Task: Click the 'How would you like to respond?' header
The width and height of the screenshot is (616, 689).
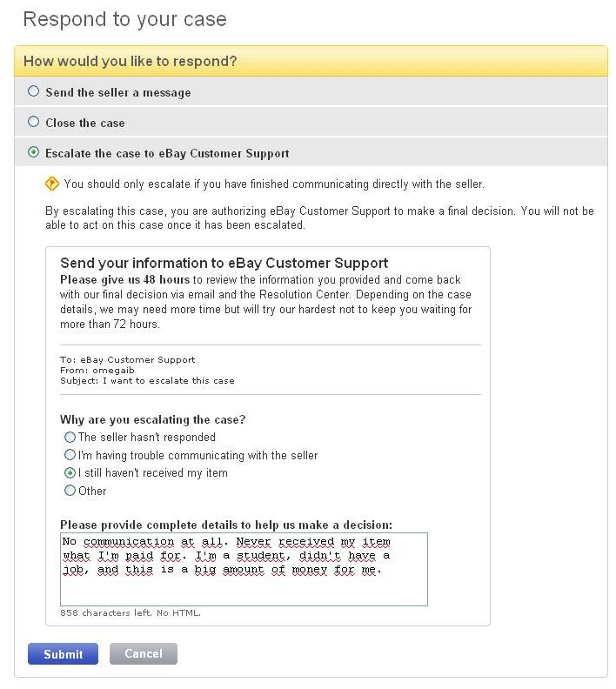Action: 131,61
